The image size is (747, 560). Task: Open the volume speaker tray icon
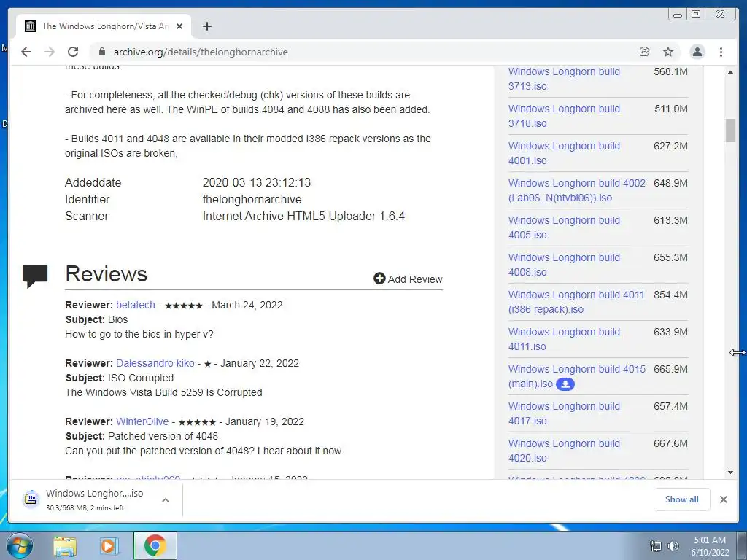(x=673, y=546)
